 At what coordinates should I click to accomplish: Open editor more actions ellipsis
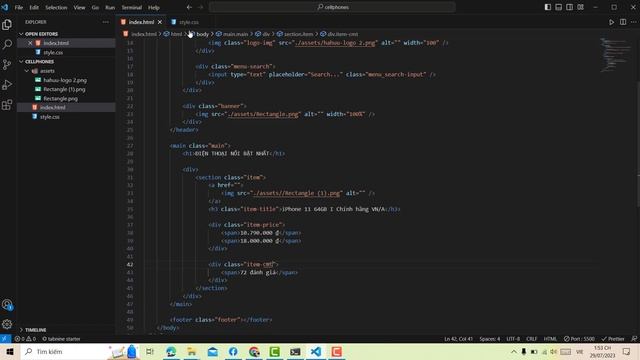tap(633, 22)
